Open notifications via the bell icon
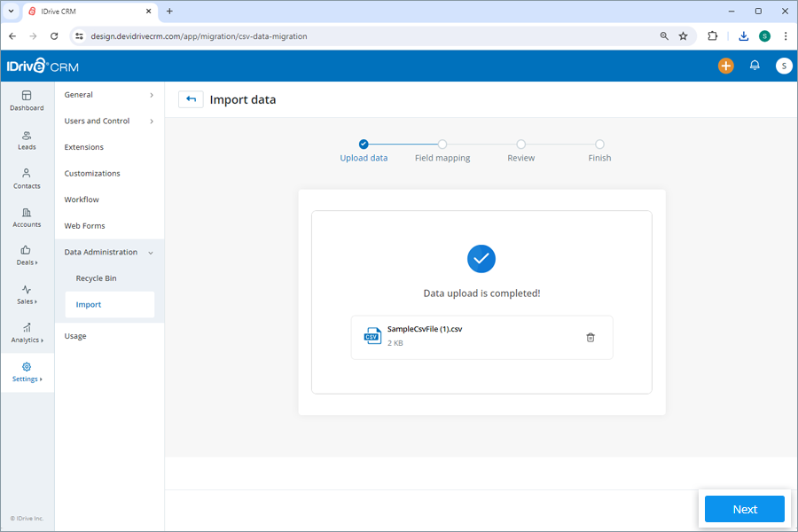Viewport: 798px width, 532px height. point(755,66)
